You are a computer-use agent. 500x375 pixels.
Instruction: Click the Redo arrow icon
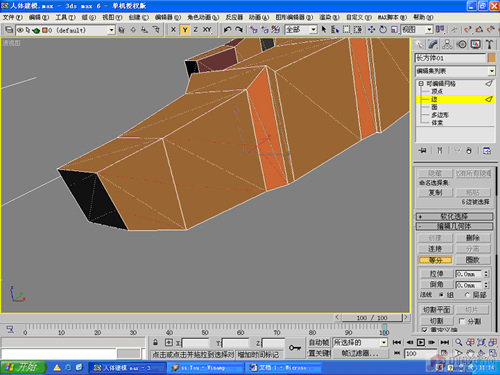(x=239, y=30)
